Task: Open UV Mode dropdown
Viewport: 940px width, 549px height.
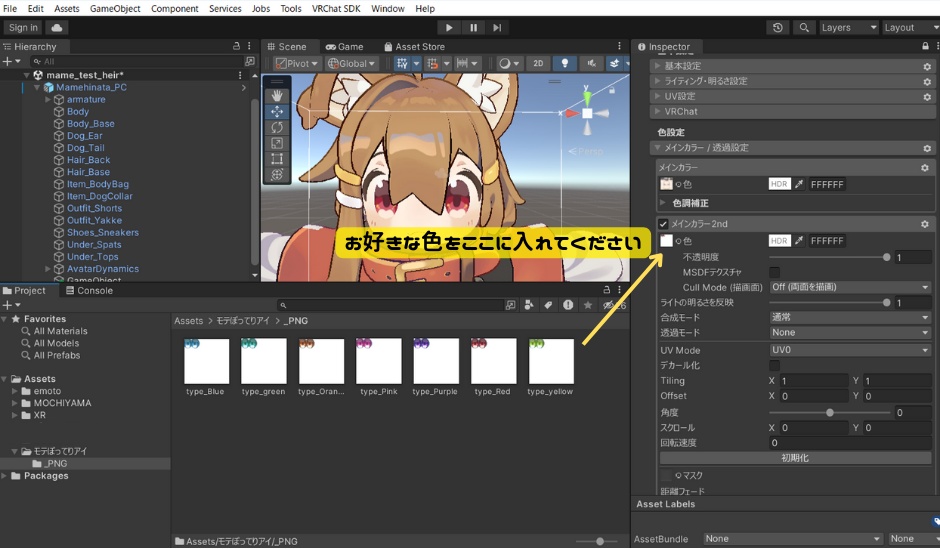Action: pyautogui.click(x=849, y=350)
